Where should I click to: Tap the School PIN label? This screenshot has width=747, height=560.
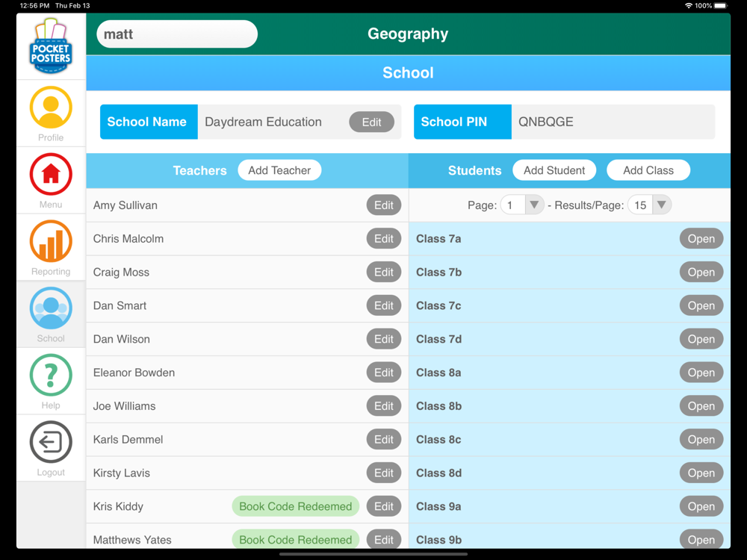click(x=462, y=122)
